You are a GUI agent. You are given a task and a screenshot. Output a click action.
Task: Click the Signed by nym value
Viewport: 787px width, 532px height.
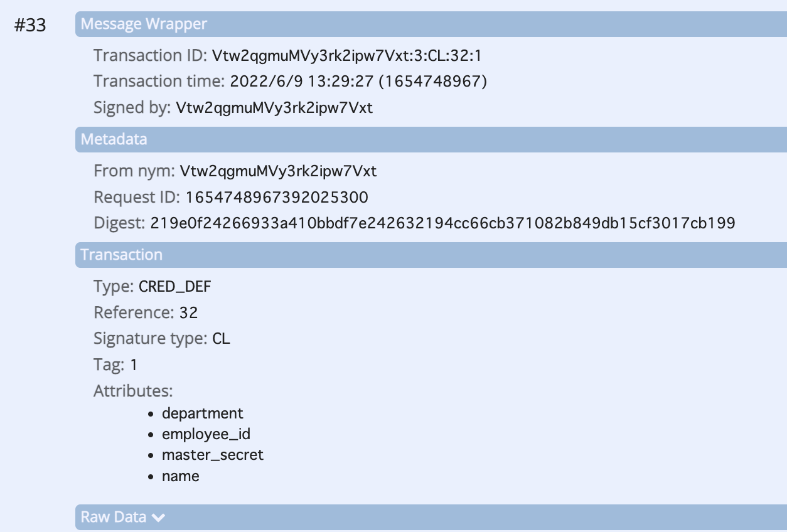coord(274,108)
